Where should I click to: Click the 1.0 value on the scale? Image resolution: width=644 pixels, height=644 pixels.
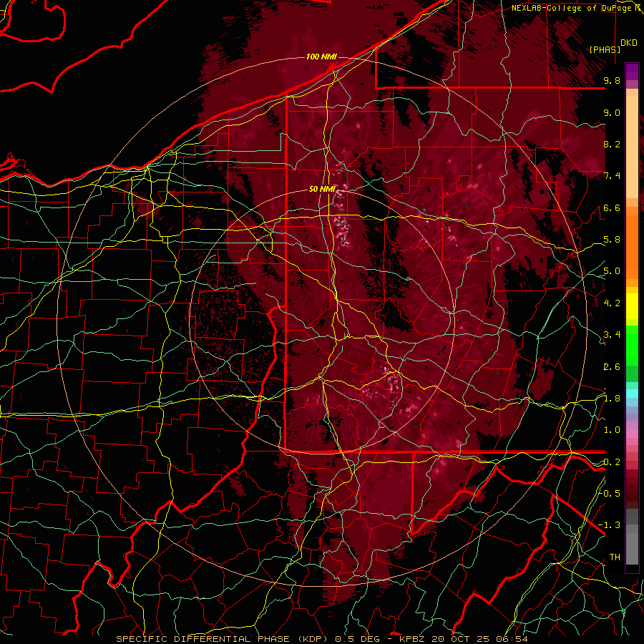612,430
